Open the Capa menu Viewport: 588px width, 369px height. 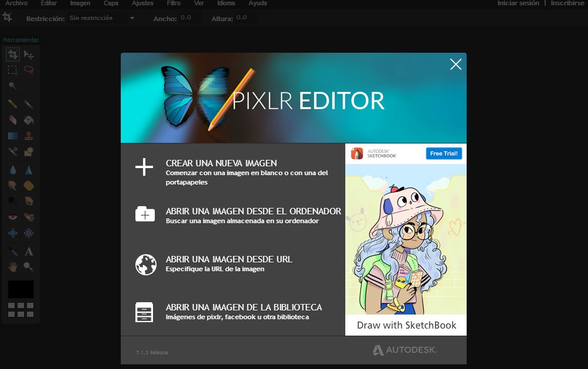point(111,3)
